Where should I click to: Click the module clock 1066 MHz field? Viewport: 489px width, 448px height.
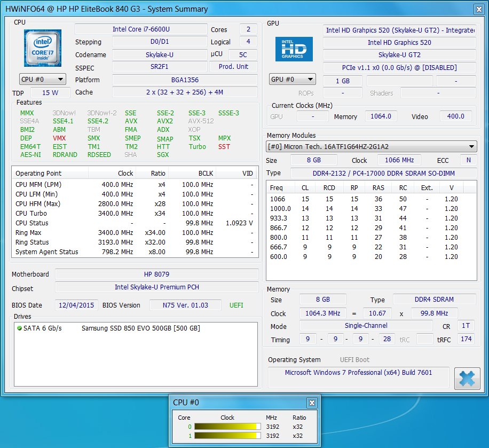point(399,160)
